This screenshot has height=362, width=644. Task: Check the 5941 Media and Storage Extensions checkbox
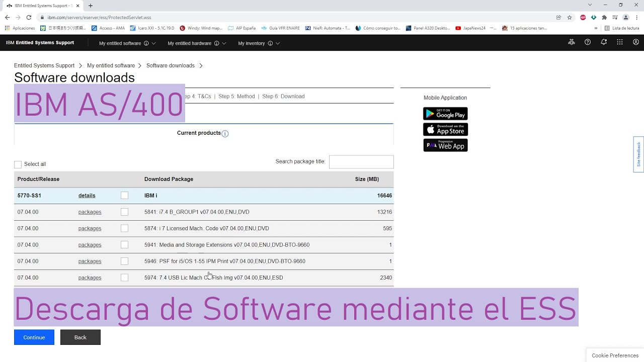pyautogui.click(x=124, y=245)
